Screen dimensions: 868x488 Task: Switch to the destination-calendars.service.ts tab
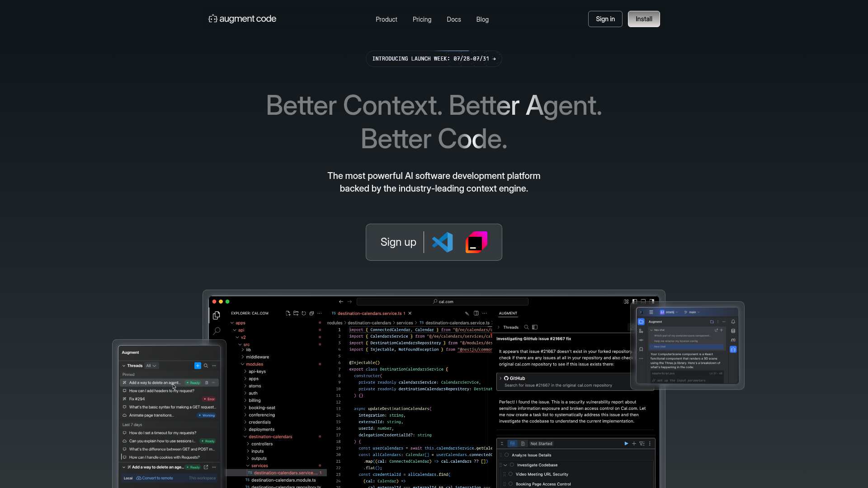pyautogui.click(x=368, y=313)
